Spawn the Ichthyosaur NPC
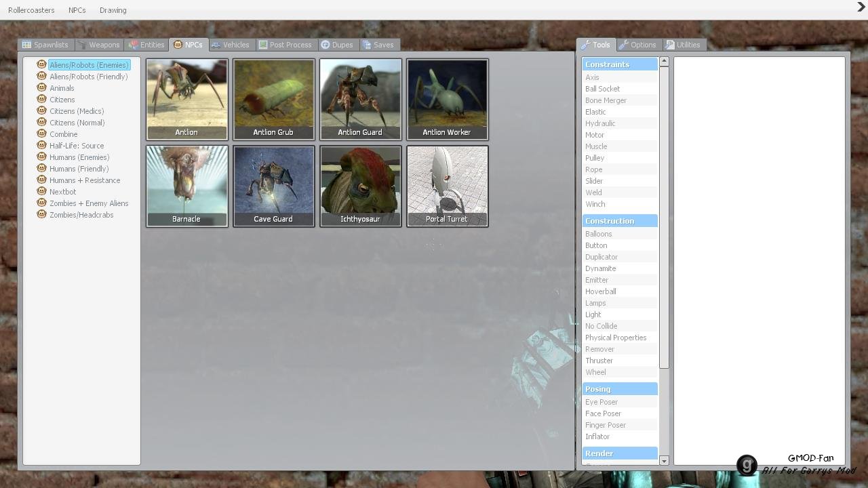 pyautogui.click(x=360, y=186)
